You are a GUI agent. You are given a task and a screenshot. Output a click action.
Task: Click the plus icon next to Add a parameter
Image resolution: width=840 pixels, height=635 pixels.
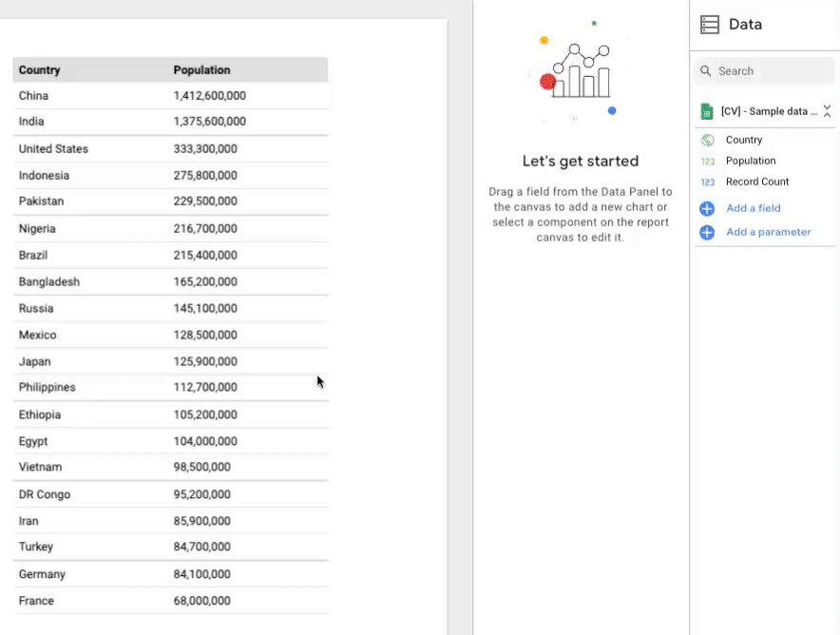coord(707,232)
